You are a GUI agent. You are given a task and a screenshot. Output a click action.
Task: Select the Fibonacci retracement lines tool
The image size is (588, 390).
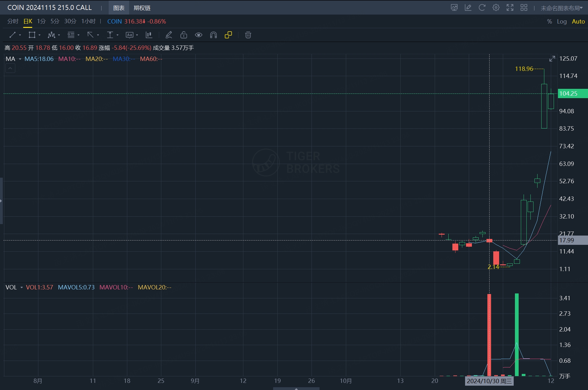[71, 35]
